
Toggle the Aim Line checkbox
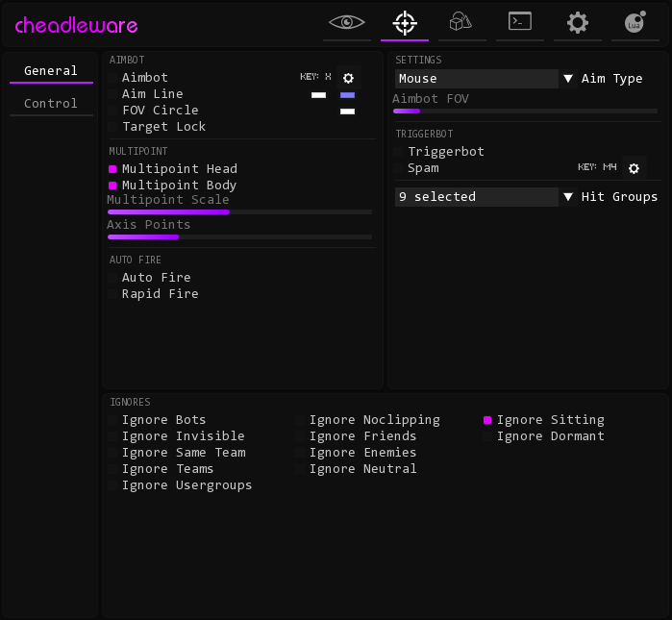click(x=112, y=94)
